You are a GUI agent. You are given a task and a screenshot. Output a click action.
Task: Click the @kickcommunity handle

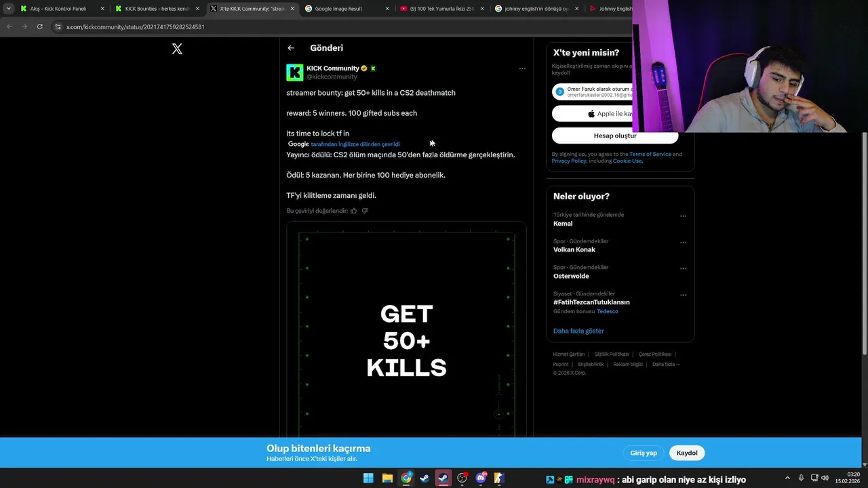[332, 77]
